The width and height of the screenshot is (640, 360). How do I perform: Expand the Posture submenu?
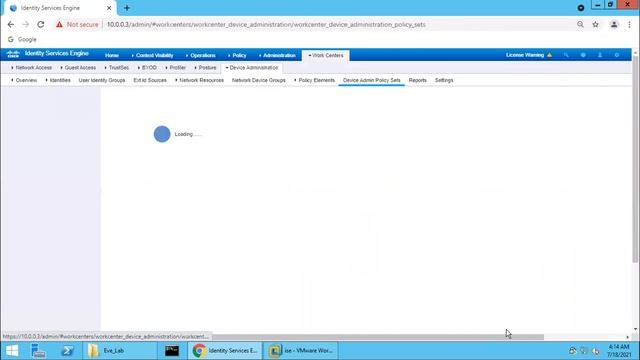(x=205, y=67)
